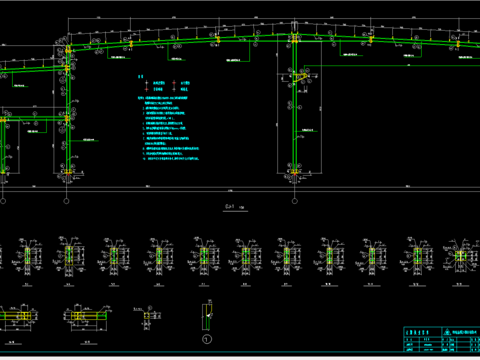Select the GJ-1 frame title label
The width and height of the screenshot is (480, 360).
(230, 207)
